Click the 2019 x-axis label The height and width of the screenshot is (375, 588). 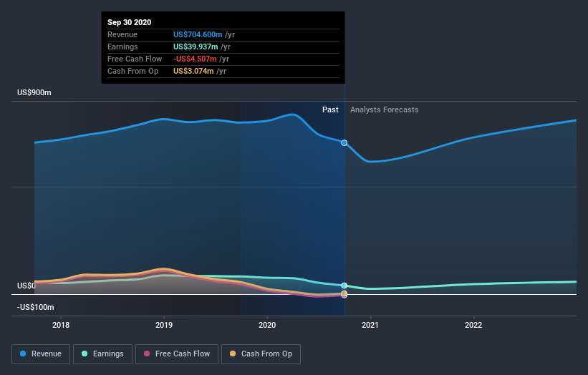(x=164, y=325)
